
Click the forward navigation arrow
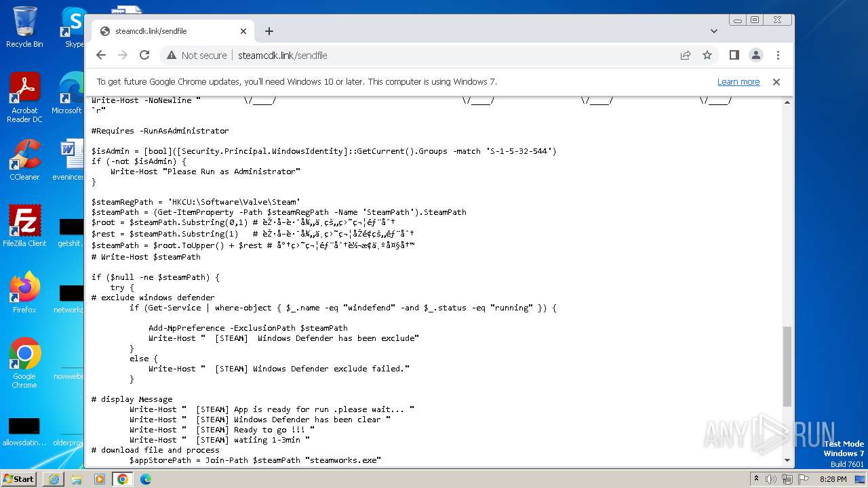(123, 55)
